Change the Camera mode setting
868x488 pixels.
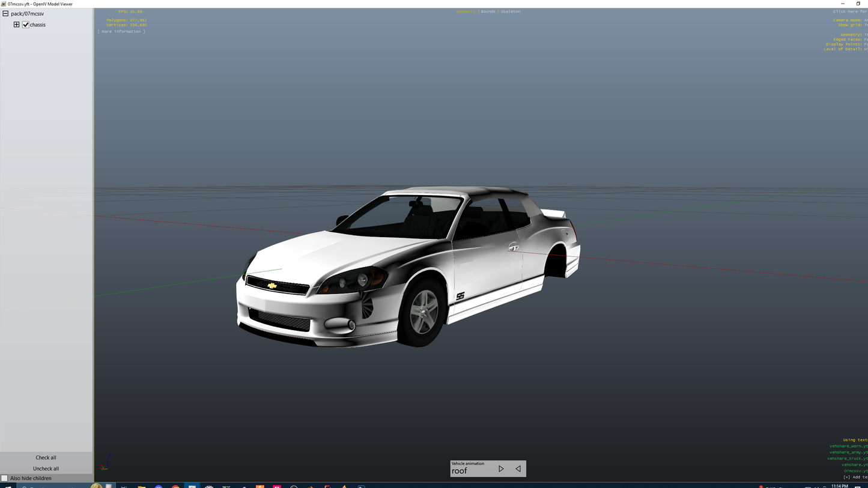coord(849,20)
